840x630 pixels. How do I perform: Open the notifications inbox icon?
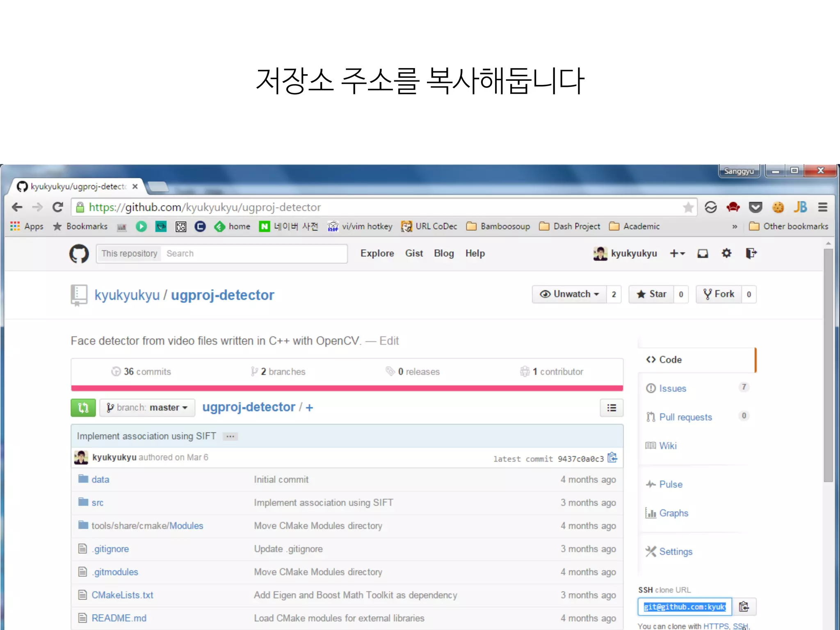tap(703, 253)
